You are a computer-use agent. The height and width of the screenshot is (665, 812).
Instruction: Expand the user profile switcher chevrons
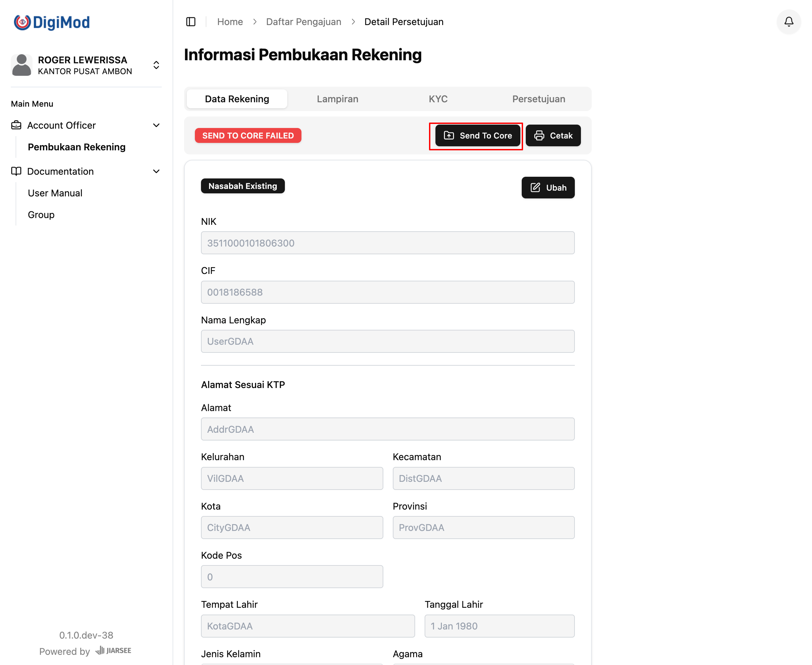point(156,65)
